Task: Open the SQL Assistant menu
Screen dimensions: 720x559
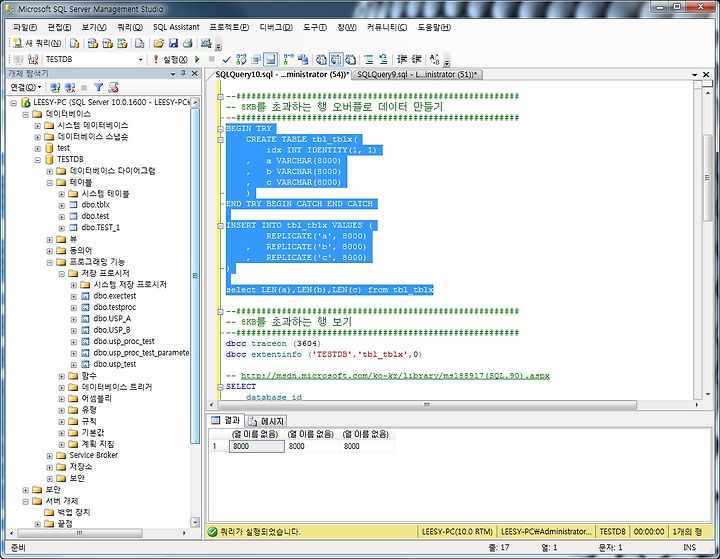Action: [x=176, y=27]
